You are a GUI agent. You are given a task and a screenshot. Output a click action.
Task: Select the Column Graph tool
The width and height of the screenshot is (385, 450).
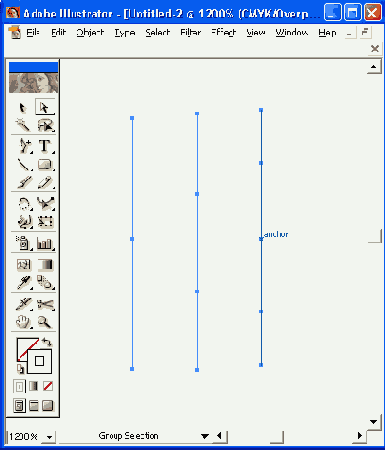tap(45, 243)
